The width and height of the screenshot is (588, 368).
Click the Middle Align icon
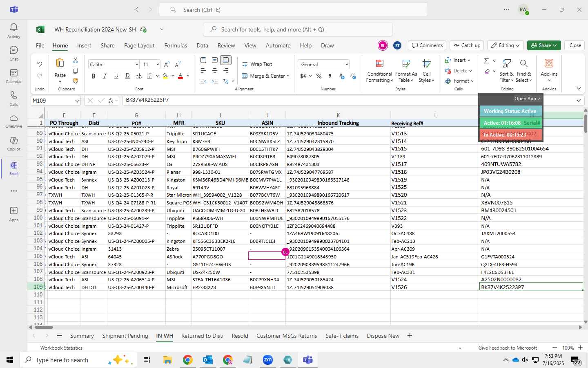click(x=214, y=60)
